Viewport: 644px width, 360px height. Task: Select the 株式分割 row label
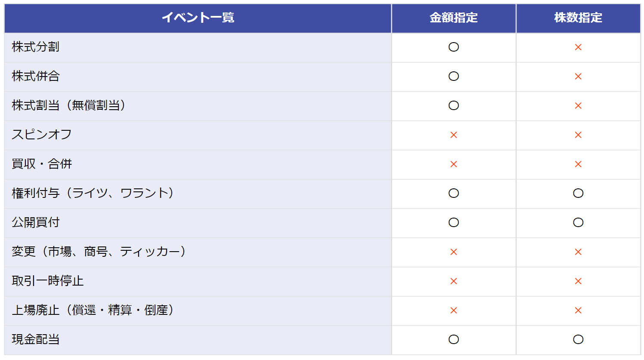coord(36,47)
